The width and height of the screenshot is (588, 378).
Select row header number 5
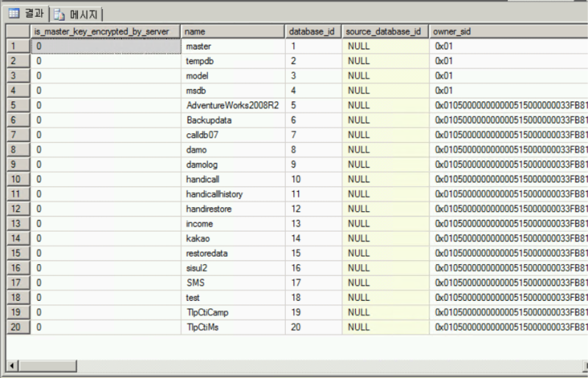[18, 105]
